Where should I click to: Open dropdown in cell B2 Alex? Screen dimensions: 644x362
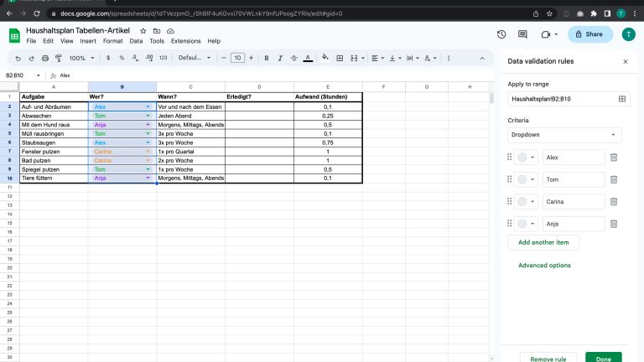(148, 107)
